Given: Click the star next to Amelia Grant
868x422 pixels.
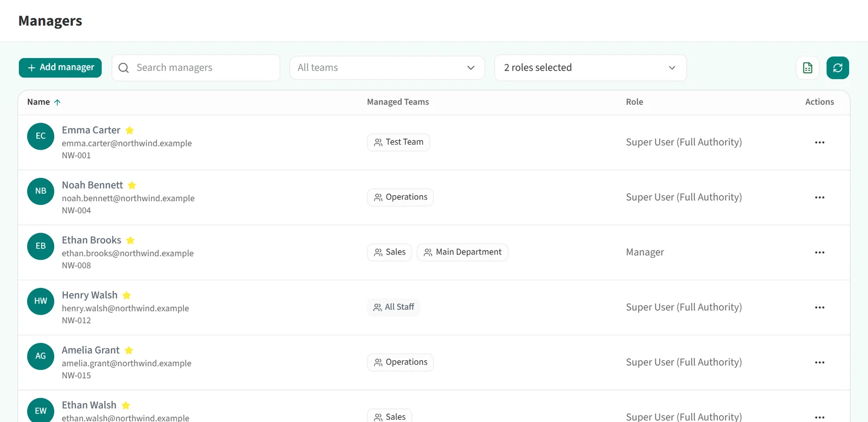Looking at the screenshot, I should tap(129, 350).
